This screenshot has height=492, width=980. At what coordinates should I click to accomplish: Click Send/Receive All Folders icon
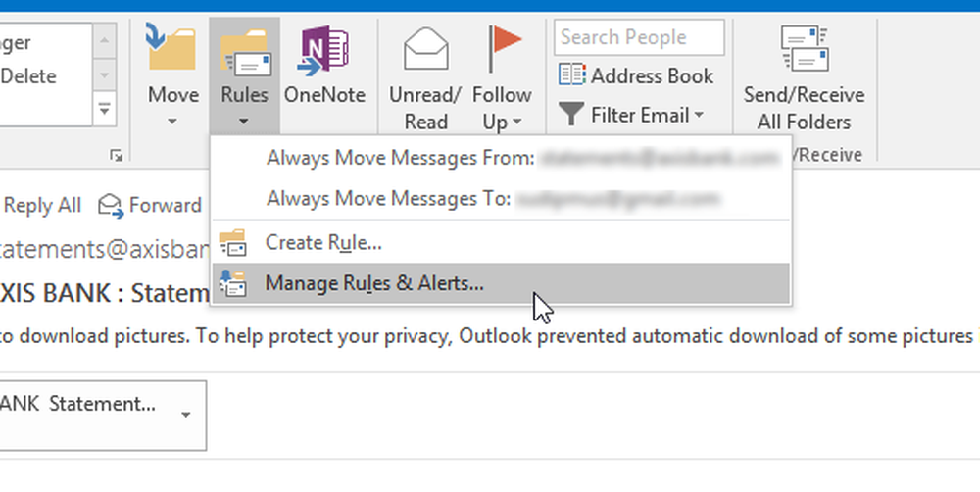pyautogui.click(x=804, y=48)
